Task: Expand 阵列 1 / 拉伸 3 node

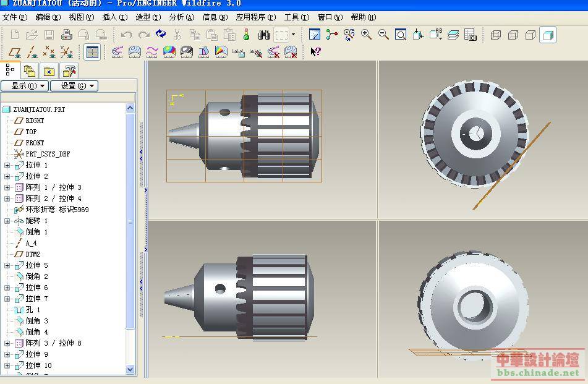Action: coord(7,187)
